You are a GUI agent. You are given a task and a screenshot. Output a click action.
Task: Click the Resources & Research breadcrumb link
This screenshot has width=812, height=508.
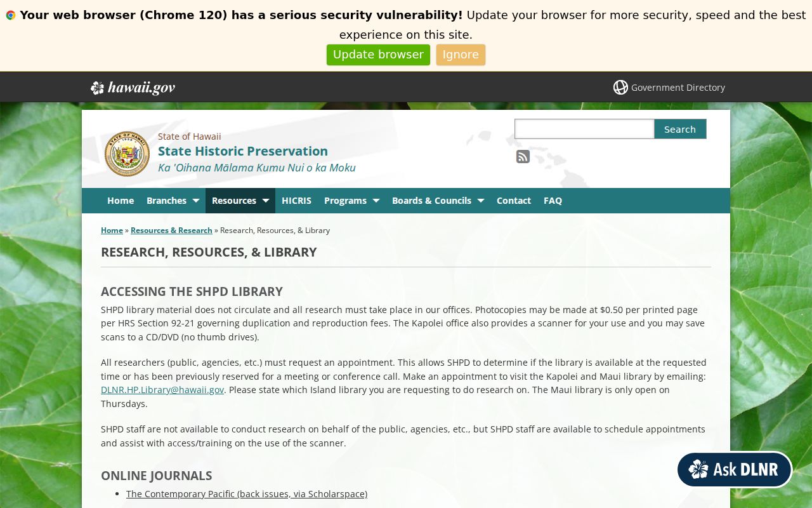click(171, 231)
